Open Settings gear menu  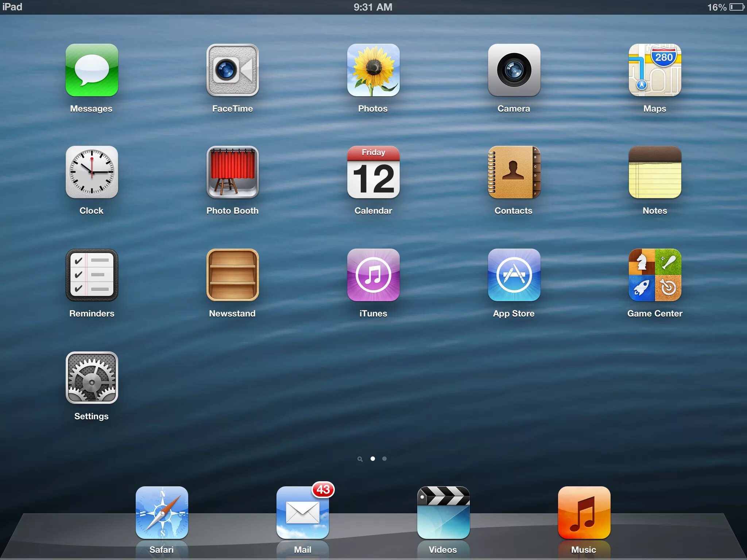pyautogui.click(x=92, y=380)
